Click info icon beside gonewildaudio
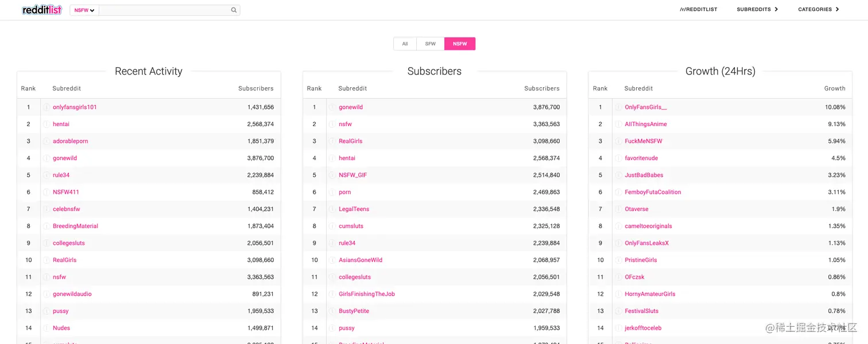This screenshot has width=868, height=344. coord(46,294)
